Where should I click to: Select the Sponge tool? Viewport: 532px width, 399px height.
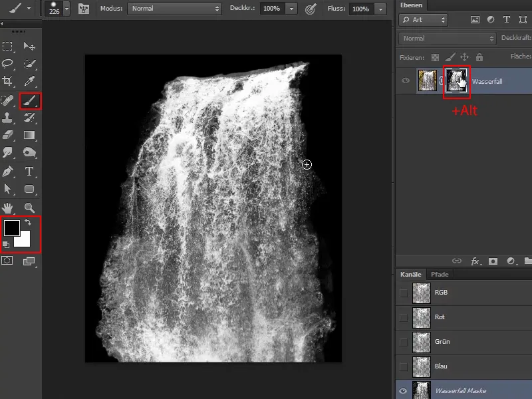[29, 152]
